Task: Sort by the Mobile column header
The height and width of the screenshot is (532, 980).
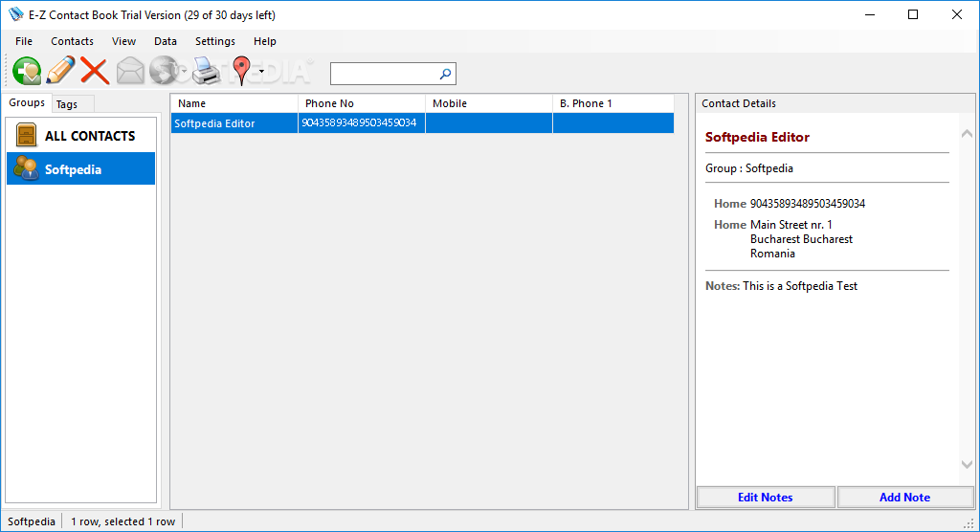Action: pyautogui.click(x=489, y=103)
